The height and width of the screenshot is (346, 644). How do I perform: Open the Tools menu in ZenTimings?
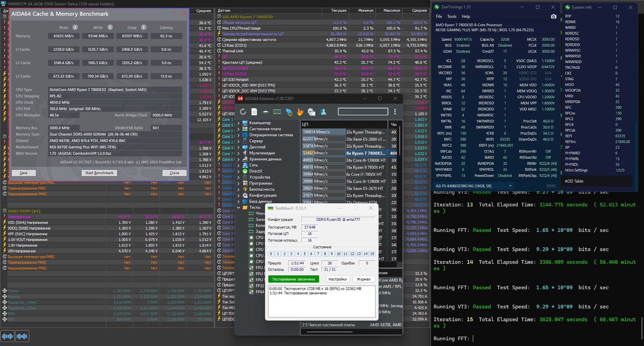(452, 16)
